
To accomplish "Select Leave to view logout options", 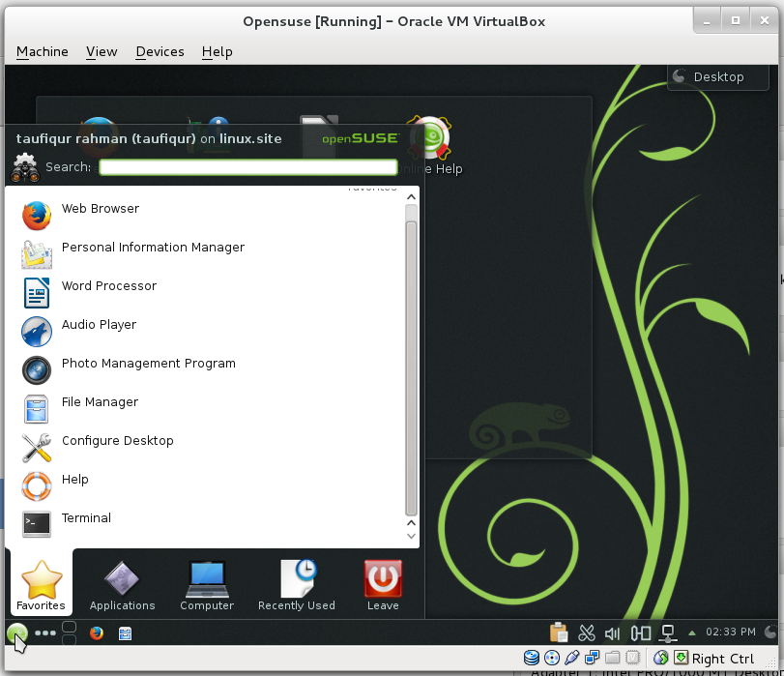I will coord(382,584).
